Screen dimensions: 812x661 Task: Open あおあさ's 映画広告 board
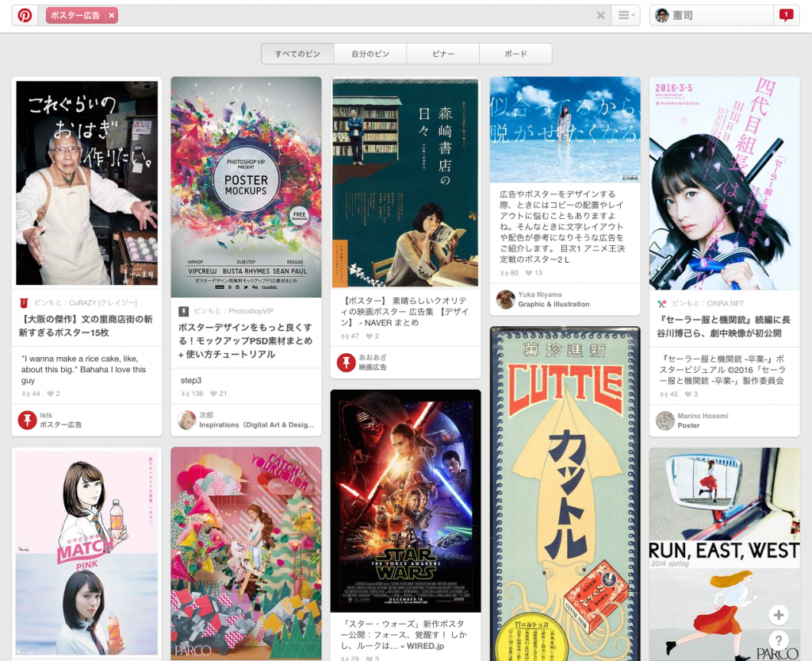(x=373, y=367)
